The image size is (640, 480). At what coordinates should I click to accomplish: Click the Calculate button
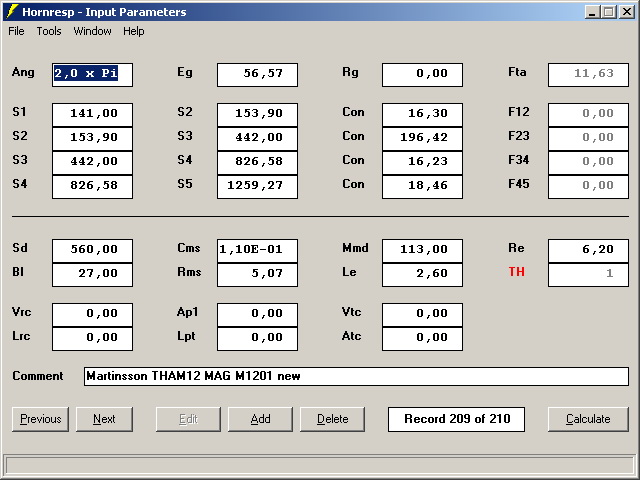point(588,419)
